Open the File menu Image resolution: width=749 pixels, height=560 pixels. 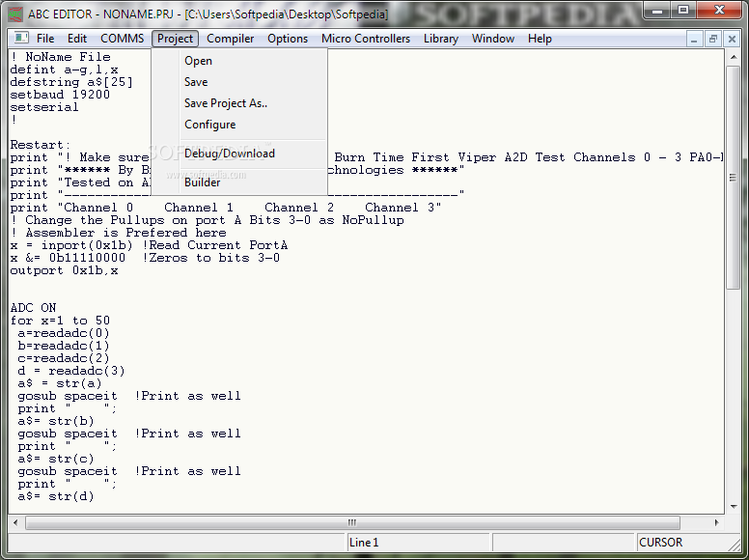click(45, 39)
